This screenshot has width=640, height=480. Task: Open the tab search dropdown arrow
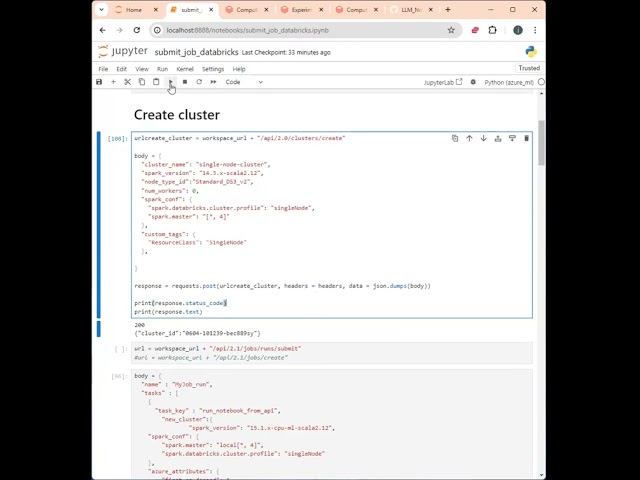101,10
